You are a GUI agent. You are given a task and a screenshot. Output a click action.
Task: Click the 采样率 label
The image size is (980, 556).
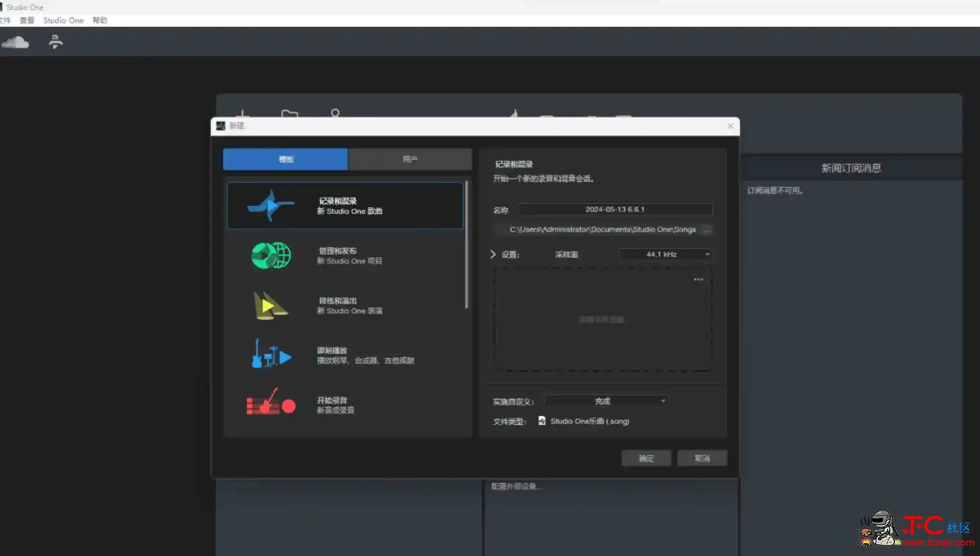pyautogui.click(x=566, y=254)
